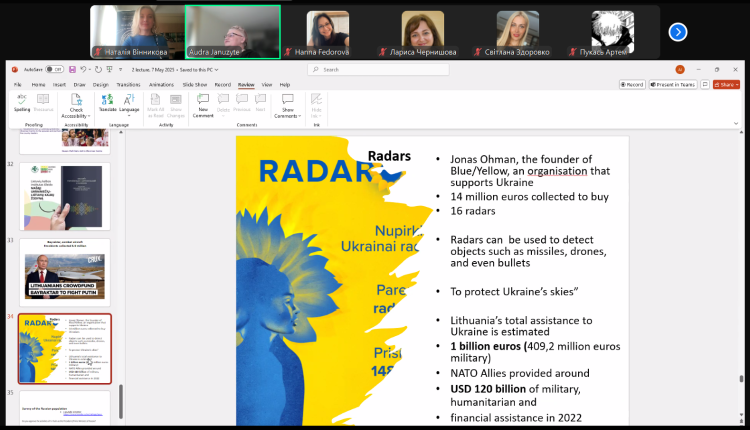This screenshot has width=750, height=430.
Task: Switch to the Design tab
Action: pyautogui.click(x=100, y=85)
